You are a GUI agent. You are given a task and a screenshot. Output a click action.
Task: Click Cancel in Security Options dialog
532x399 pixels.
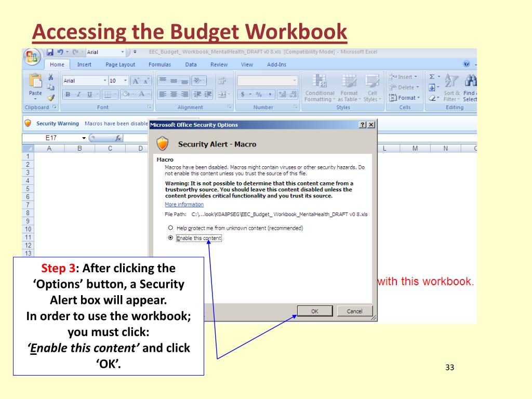point(354,311)
